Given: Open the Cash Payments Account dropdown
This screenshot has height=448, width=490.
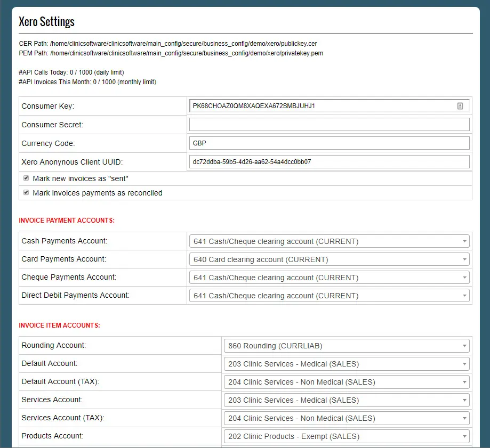Looking at the screenshot, I should [x=330, y=241].
